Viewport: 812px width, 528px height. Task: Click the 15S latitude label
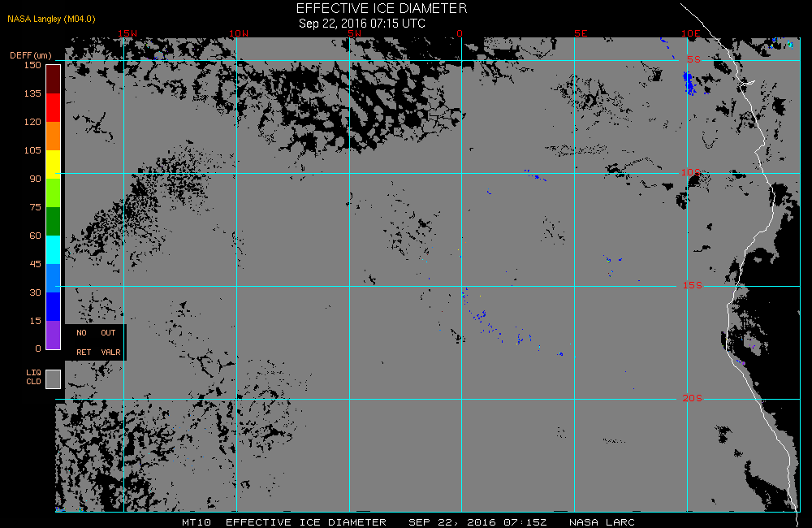coord(693,285)
